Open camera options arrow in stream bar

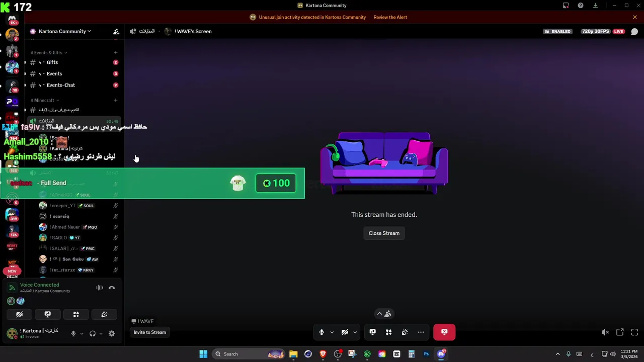[355, 332]
